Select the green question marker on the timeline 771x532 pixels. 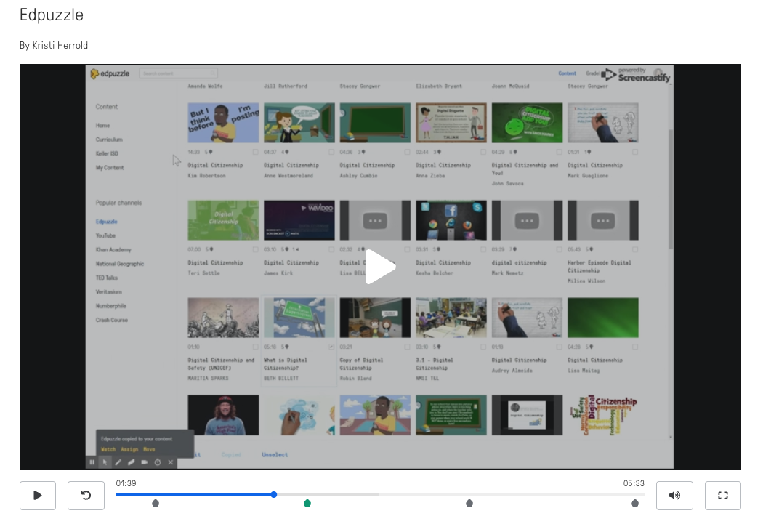307,503
